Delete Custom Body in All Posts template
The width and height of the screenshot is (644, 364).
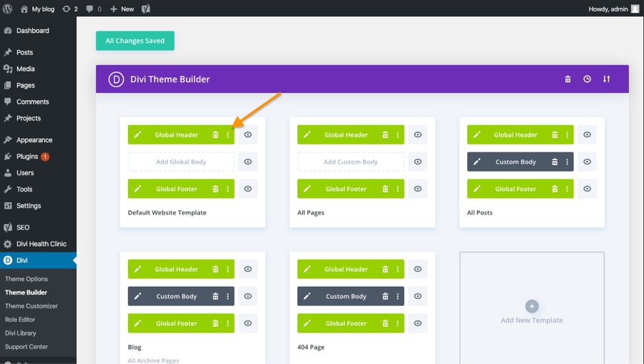(555, 162)
